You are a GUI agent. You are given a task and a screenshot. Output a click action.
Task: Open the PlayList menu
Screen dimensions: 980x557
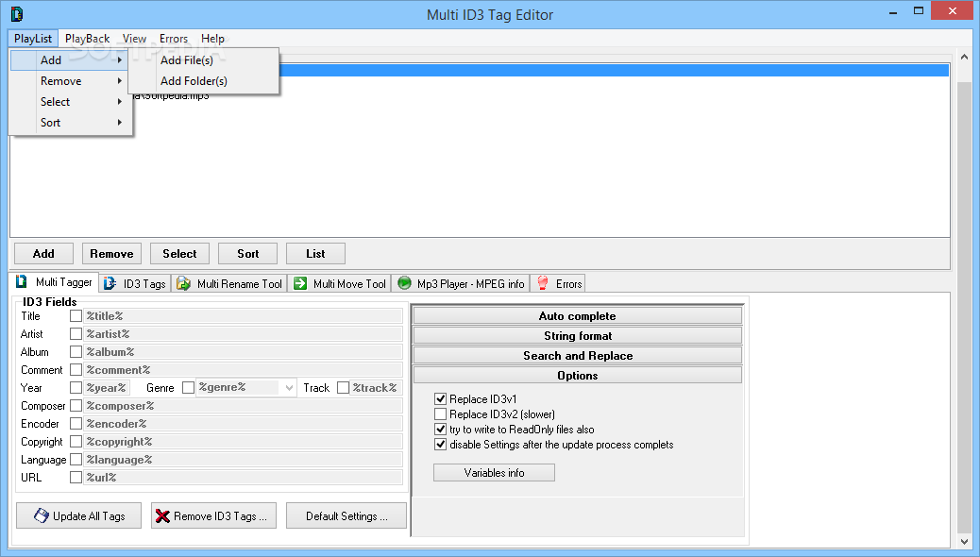tap(33, 38)
